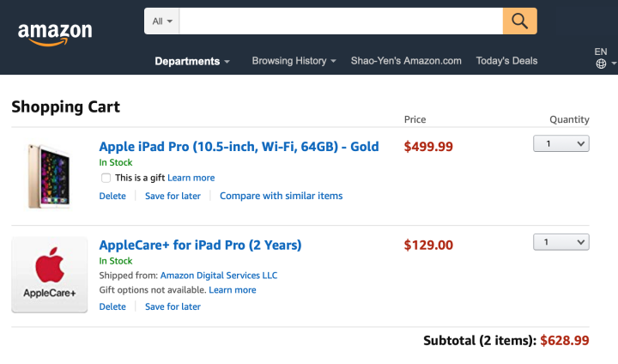Expand the 'All' search category dropdown
Screen dimensions: 618x364
coord(162,21)
